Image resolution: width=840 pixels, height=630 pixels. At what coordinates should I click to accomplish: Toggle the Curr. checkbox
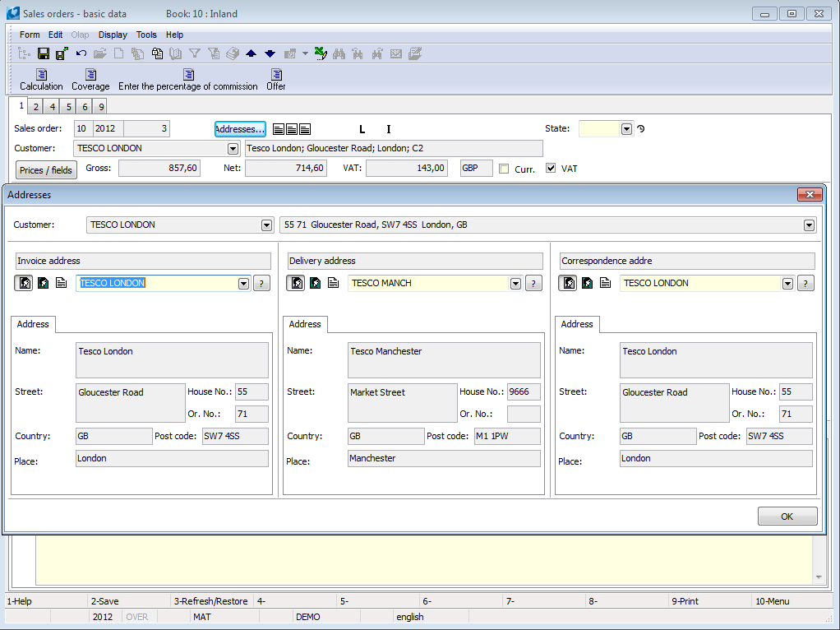pos(504,169)
